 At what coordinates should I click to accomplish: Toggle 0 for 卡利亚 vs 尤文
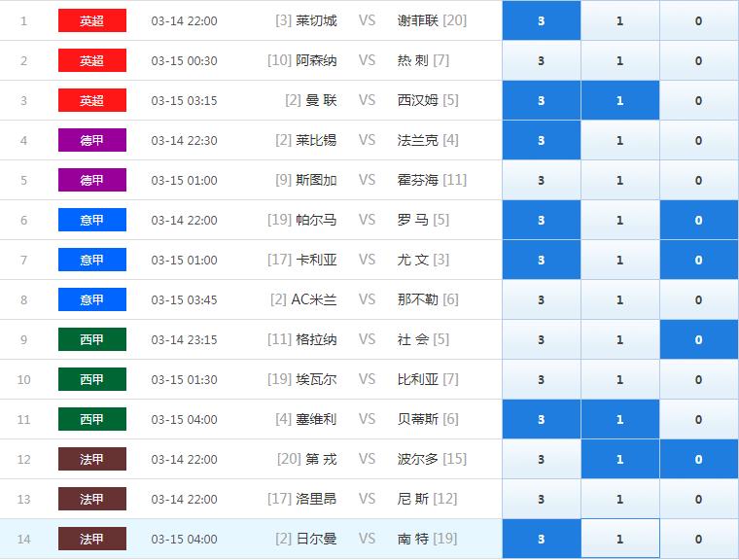pyautogui.click(x=698, y=260)
